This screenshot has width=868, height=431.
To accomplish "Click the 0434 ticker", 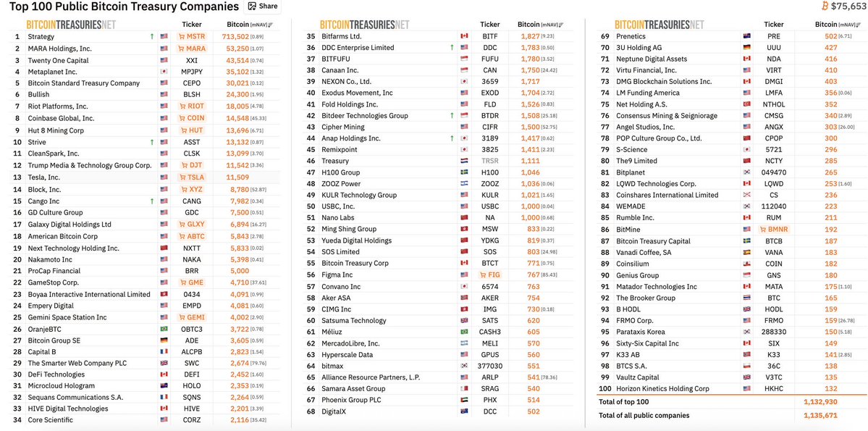I will 192,294.
